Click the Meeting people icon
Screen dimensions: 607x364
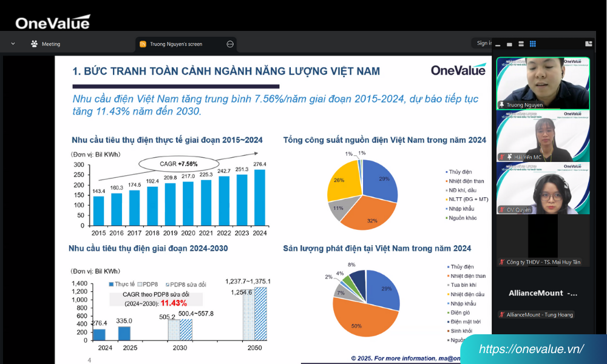tap(35, 44)
